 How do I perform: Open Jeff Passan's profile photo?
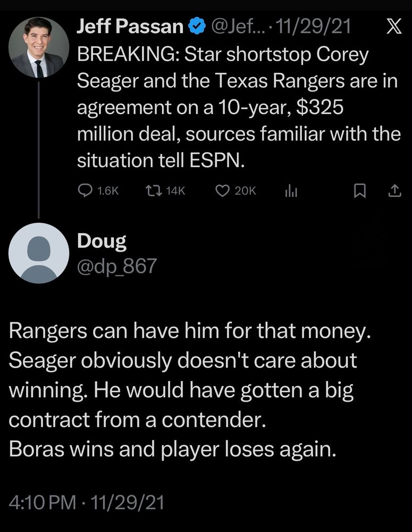[x=39, y=47]
